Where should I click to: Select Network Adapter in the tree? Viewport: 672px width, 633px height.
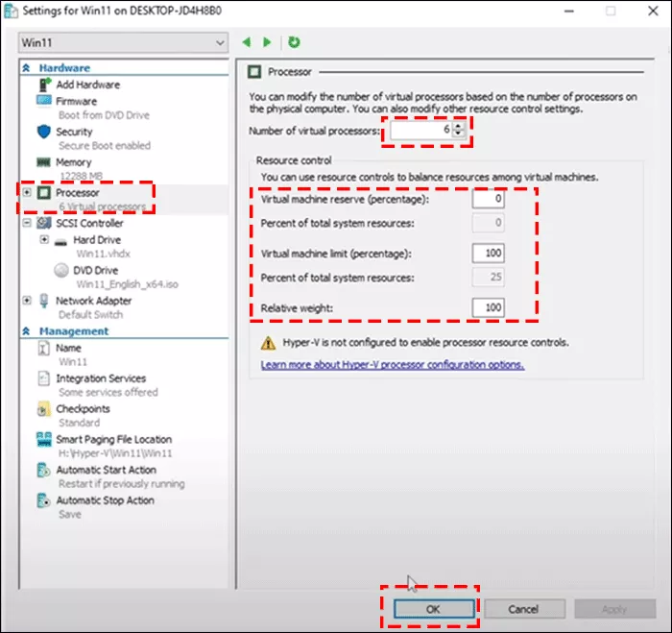[x=94, y=301]
